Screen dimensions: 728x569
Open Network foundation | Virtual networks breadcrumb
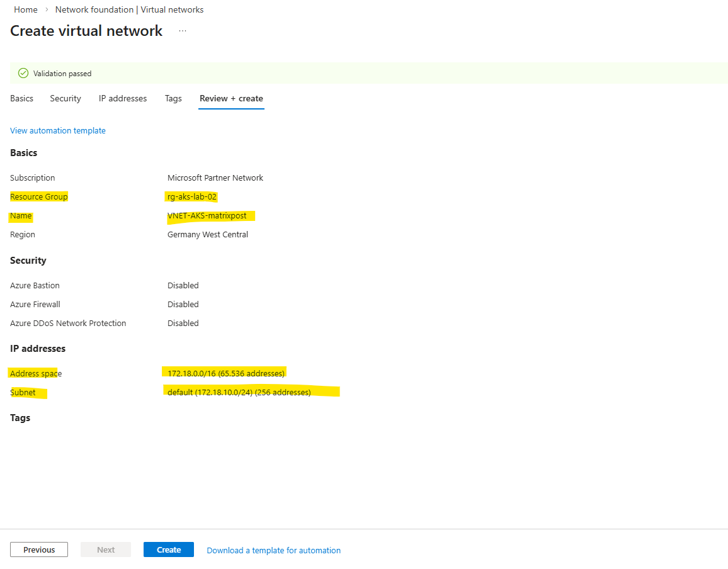129,9
